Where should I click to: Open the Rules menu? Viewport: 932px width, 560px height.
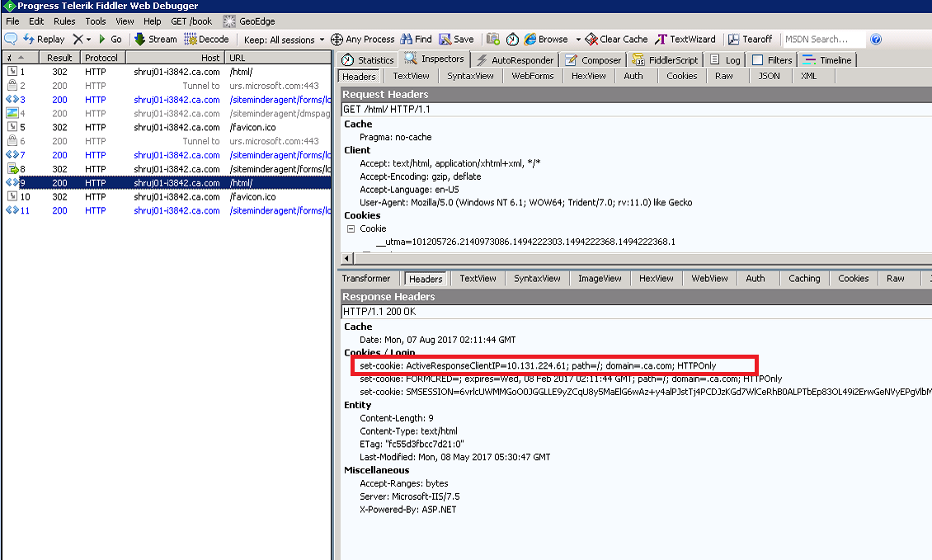pyautogui.click(x=64, y=21)
